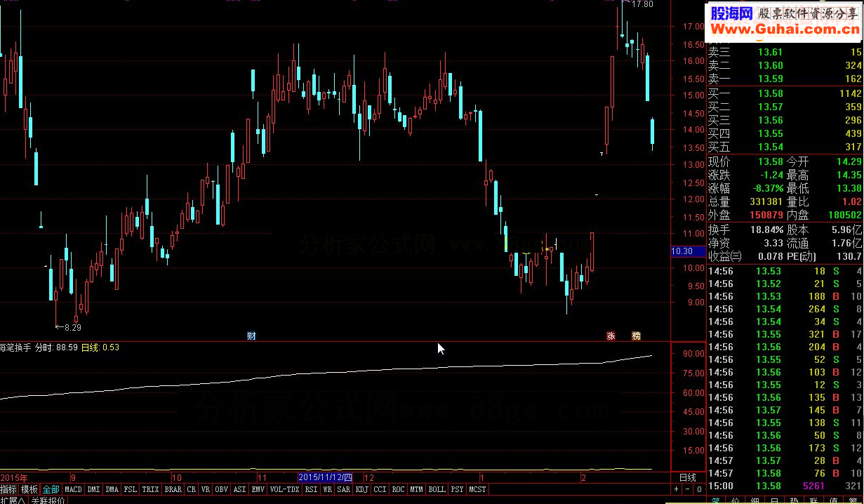Click the 买五 row price 13.54
Image resolution: width=864 pixels, height=504 pixels.
tap(770, 147)
